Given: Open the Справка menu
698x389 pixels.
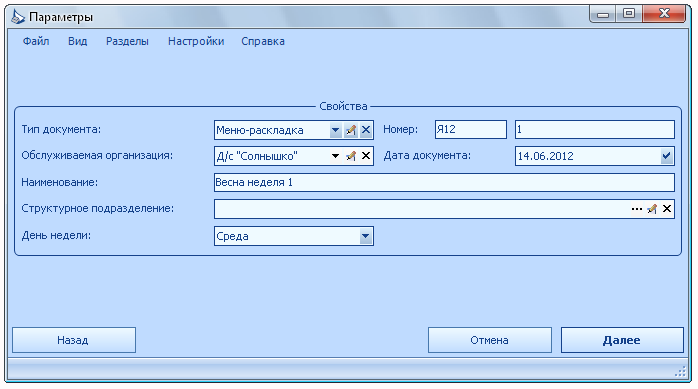Looking at the screenshot, I should (263, 41).
